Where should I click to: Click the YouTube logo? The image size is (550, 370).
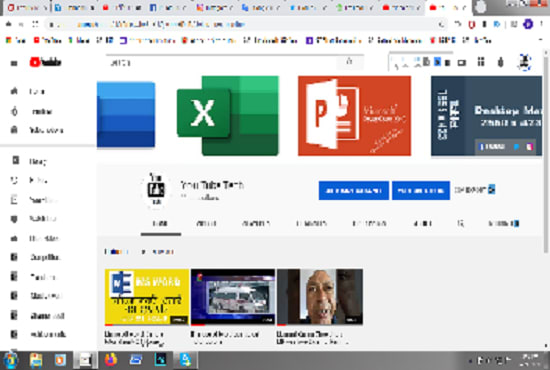click(x=46, y=62)
